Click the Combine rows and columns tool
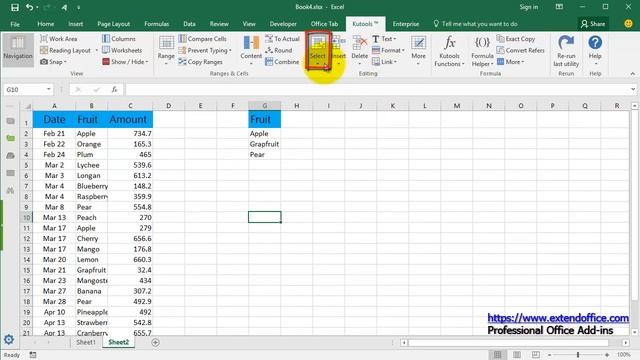Image resolution: width=640 pixels, height=360 pixels. point(282,62)
